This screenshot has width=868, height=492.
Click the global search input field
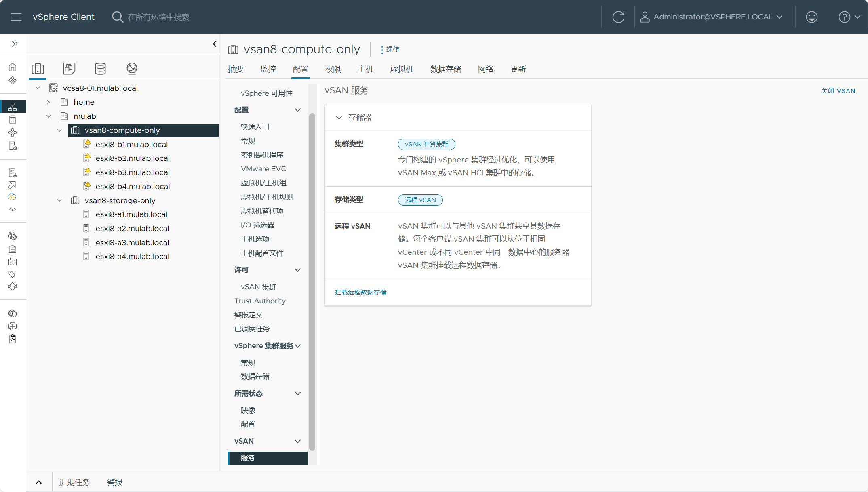[x=158, y=17]
